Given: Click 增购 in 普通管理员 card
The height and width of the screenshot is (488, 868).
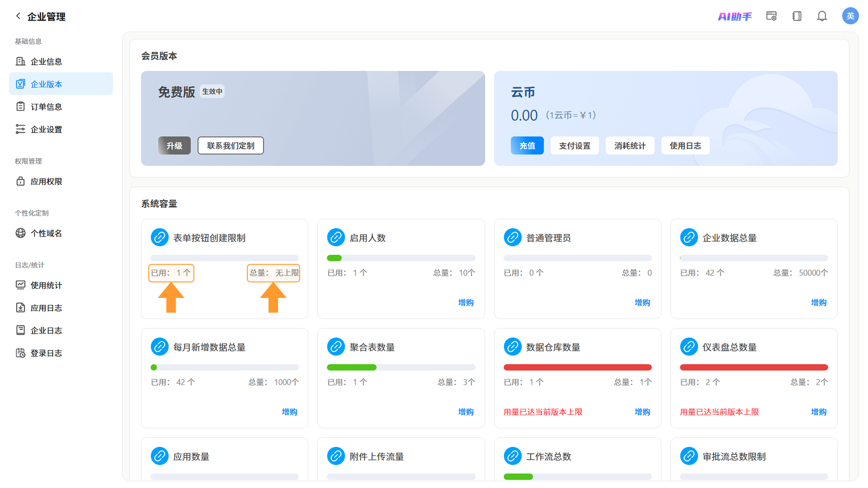Looking at the screenshot, I should [x=642, y=303].
